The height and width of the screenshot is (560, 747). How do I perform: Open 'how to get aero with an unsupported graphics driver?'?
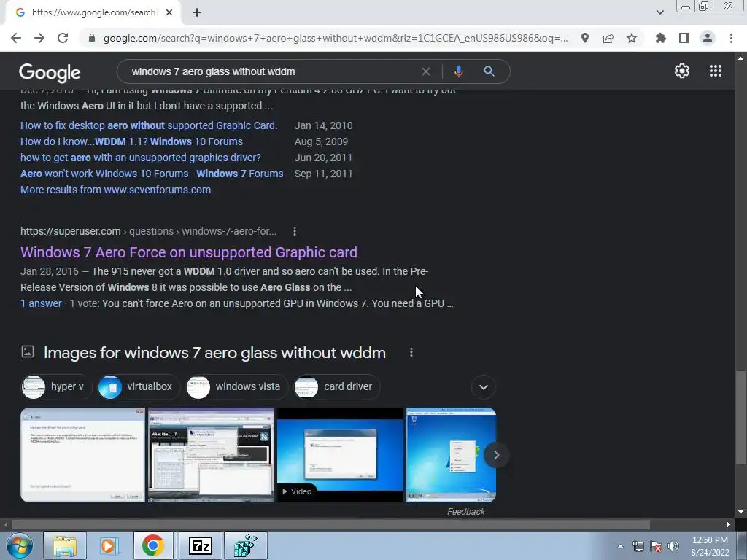pyautogui.click(x=141, y=157)
